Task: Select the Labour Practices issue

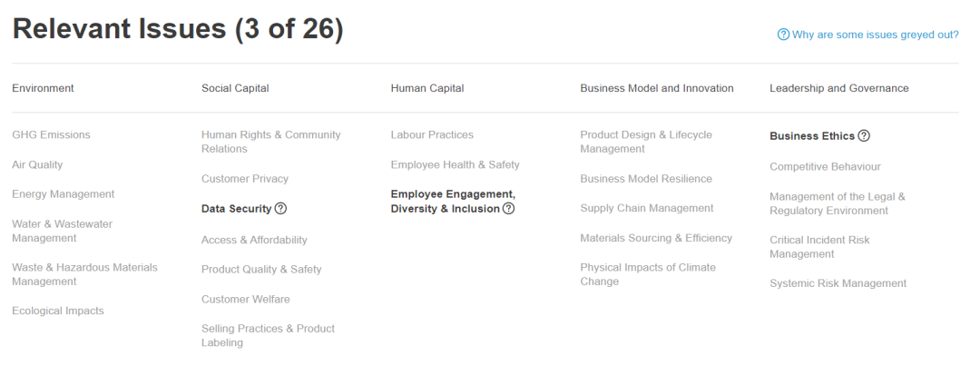Action: coord(432,135)
